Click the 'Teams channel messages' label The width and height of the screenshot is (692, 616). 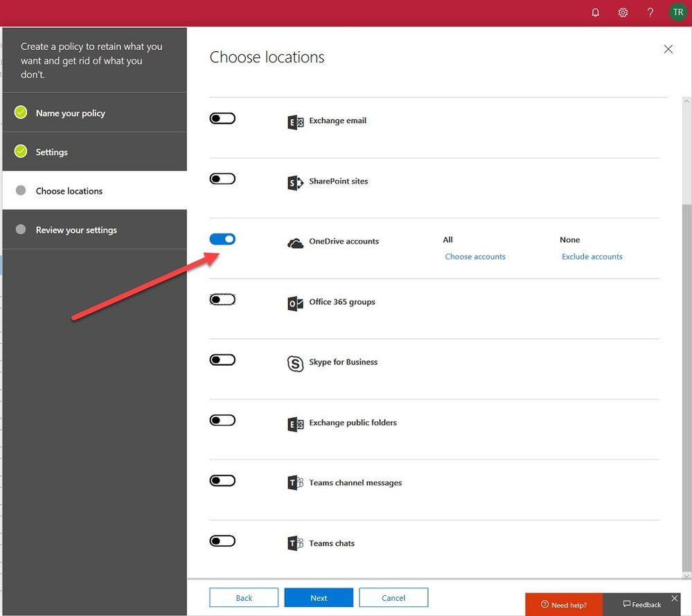pyautogui.click(x=355, y=483)
